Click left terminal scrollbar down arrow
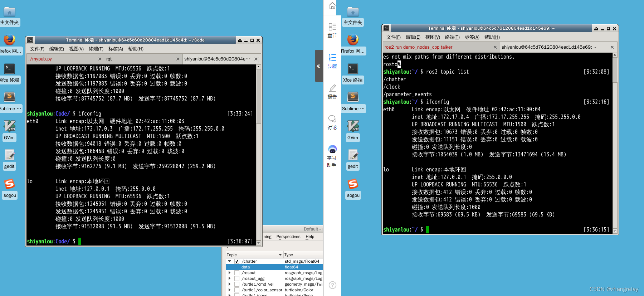The width and height of the screenshot is (644, 296). click(x=259, y=243)
